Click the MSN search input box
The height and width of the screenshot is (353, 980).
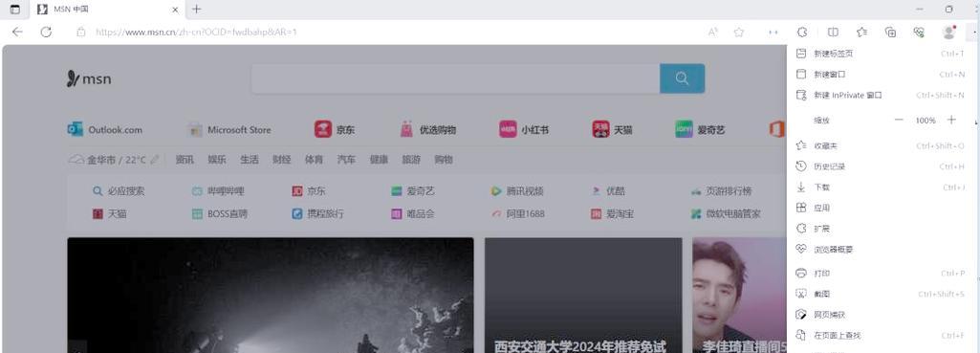(456, 78)
